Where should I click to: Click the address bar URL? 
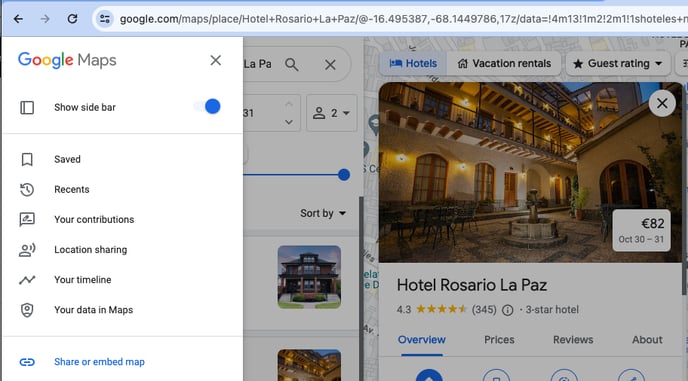tap(403, 19)
